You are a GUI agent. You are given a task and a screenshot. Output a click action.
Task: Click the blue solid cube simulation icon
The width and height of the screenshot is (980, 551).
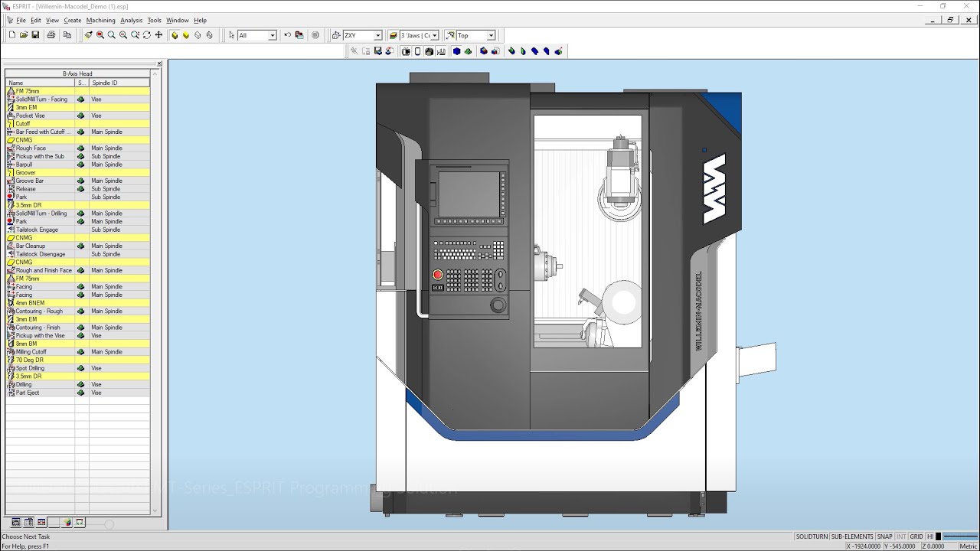tap(457, 51)
